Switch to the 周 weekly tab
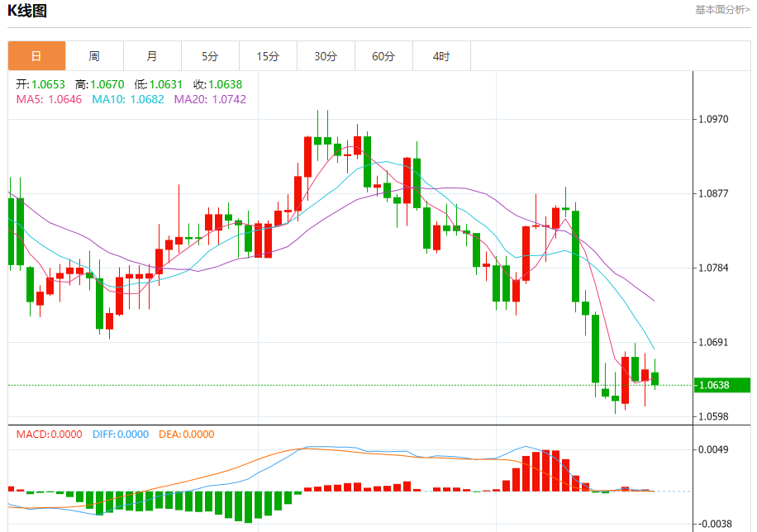 (94, 56)
